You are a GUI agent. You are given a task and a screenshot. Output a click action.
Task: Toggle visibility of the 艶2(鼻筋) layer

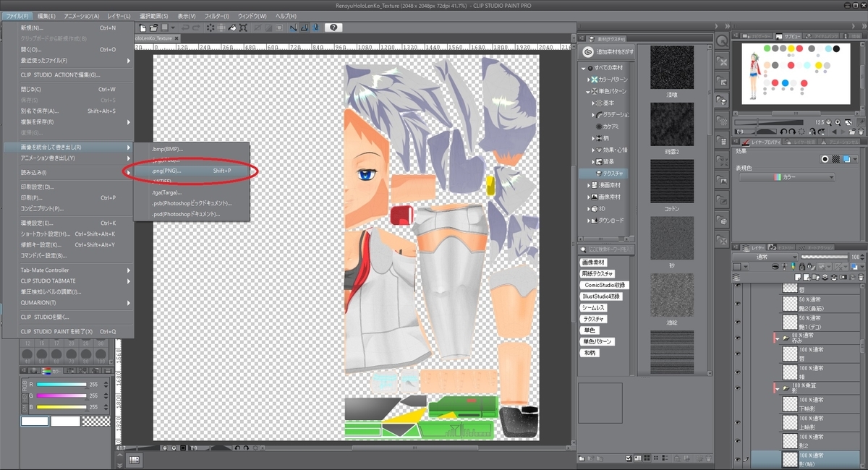[738, 304]
